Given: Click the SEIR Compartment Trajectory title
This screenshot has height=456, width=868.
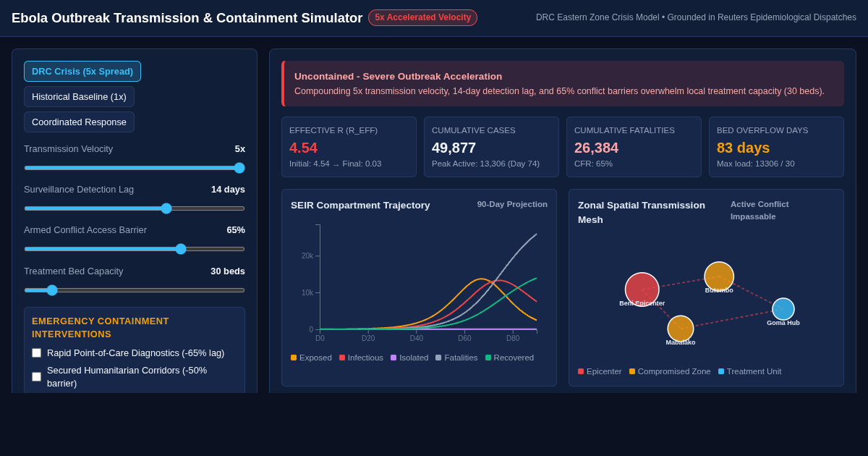Looking at the screenshot, I should pos(360,206).
